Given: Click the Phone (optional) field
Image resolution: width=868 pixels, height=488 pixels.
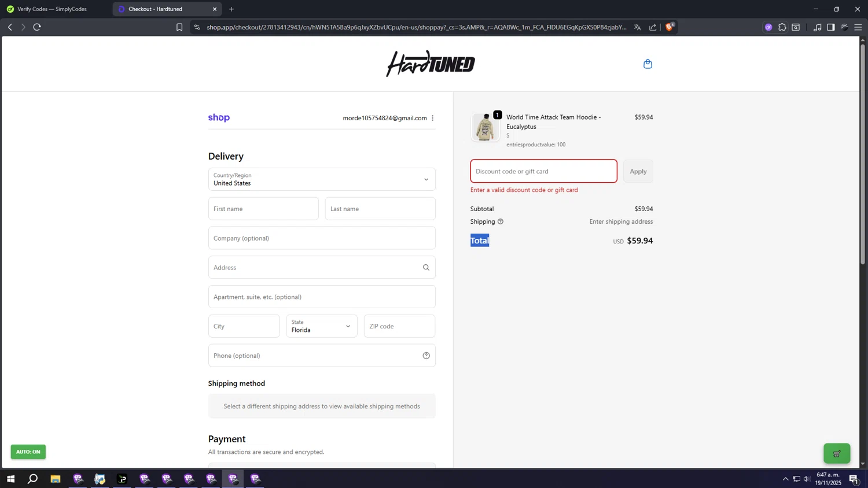Looking at the screenshot, I should tap(322, 356).
